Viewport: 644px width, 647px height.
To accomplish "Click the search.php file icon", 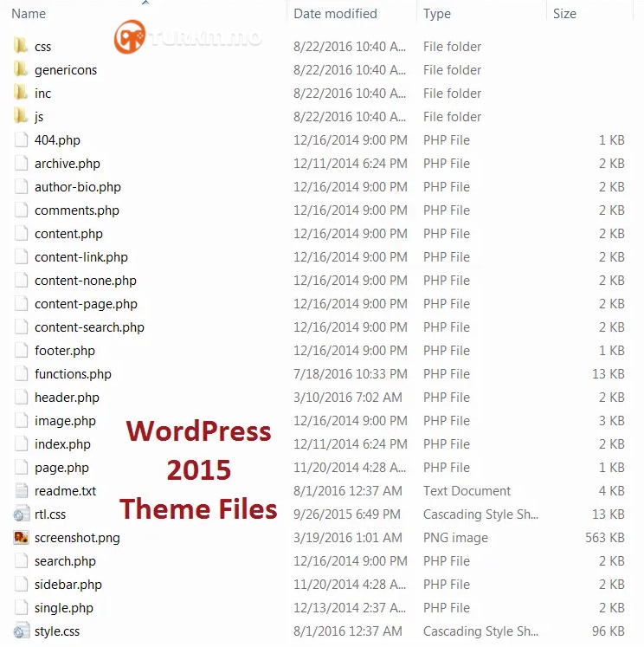I will [21, 560].
